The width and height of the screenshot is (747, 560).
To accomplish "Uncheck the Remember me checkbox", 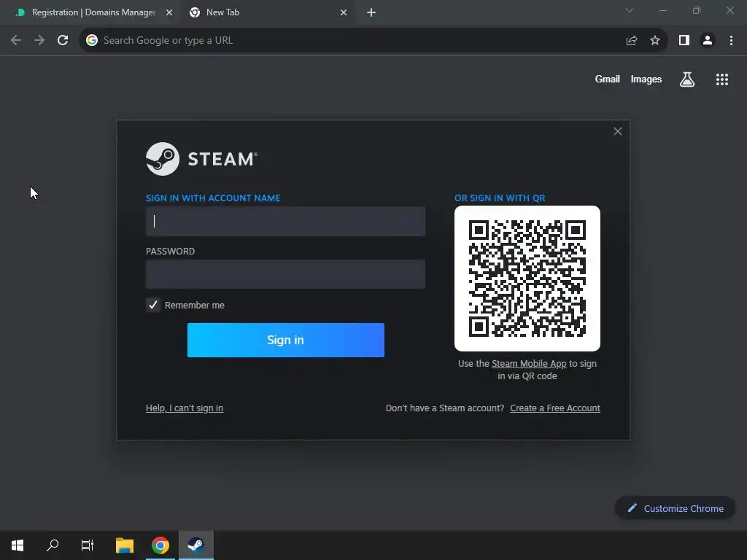I will pyautogui.click(x=153, y=306).
